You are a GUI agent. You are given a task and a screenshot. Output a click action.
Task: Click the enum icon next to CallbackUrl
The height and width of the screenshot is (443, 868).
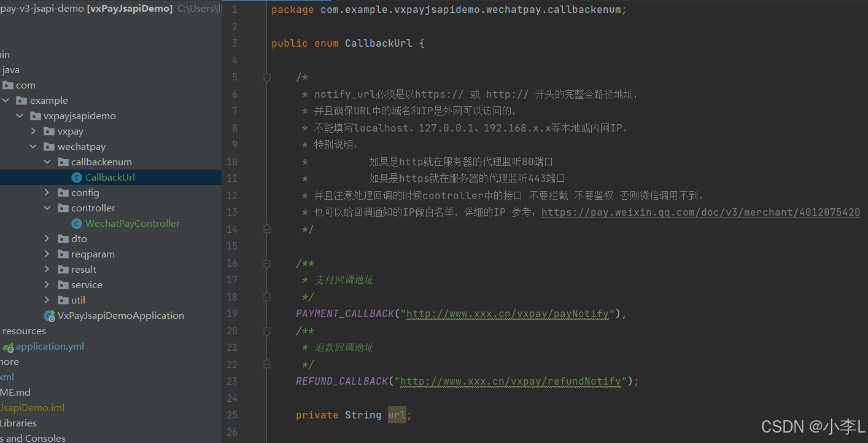76,177
